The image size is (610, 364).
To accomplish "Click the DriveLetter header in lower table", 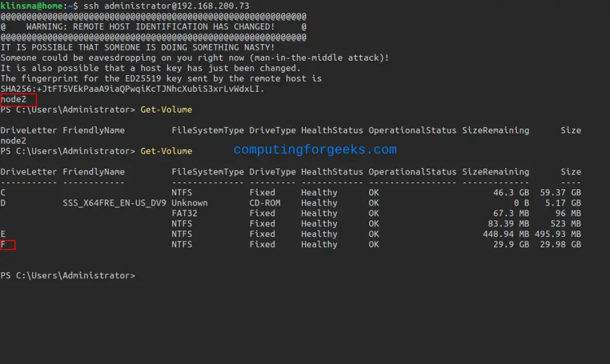I will coord(29,172).
